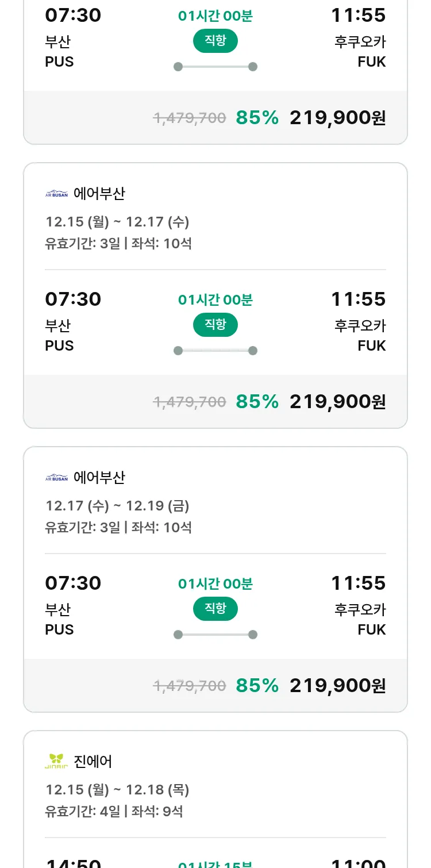Choose the 219,900원 fare for 12.17–12.19 flight
This screenshot has width=431, height=868.
click(x=337, y=686)
